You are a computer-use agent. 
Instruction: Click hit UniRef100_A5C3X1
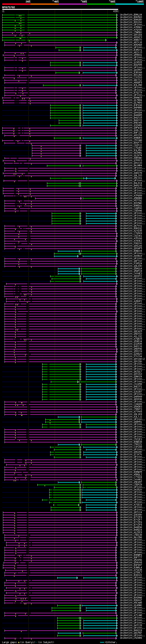pyautogui.click(x=131, y=178)
